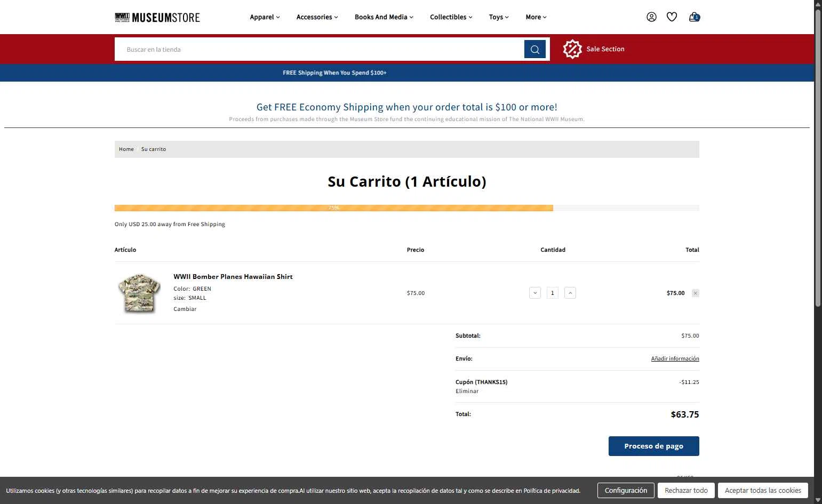
Task: Click the Get FREE Economy Shipping headline
Action: point(407,107)
